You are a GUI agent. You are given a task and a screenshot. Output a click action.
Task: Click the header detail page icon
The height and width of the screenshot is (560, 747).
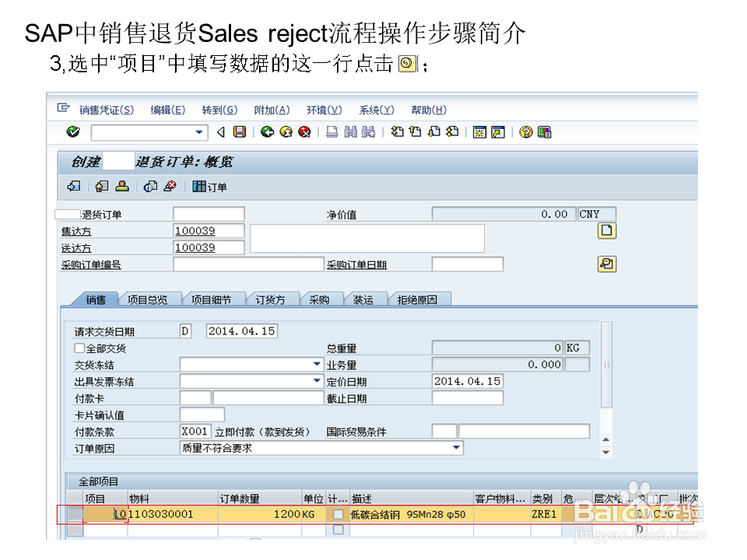(x=606, y=231)
